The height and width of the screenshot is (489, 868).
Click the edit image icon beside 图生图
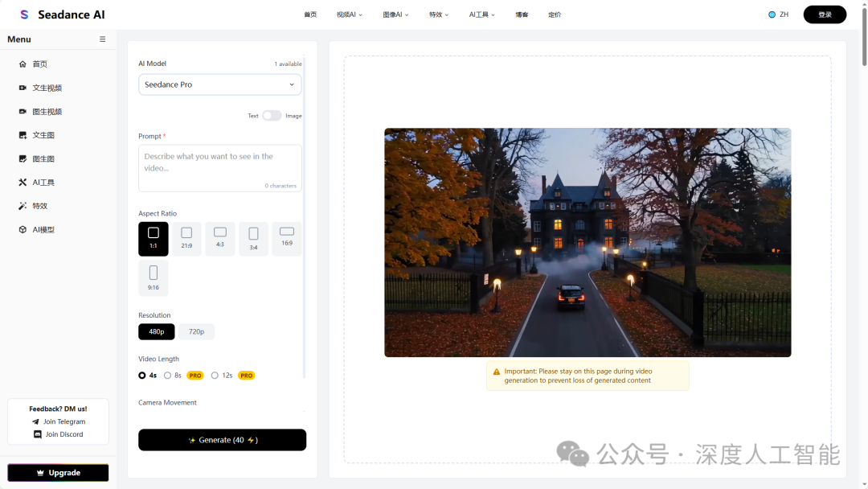pyautogui.click(x=23, y=158)
